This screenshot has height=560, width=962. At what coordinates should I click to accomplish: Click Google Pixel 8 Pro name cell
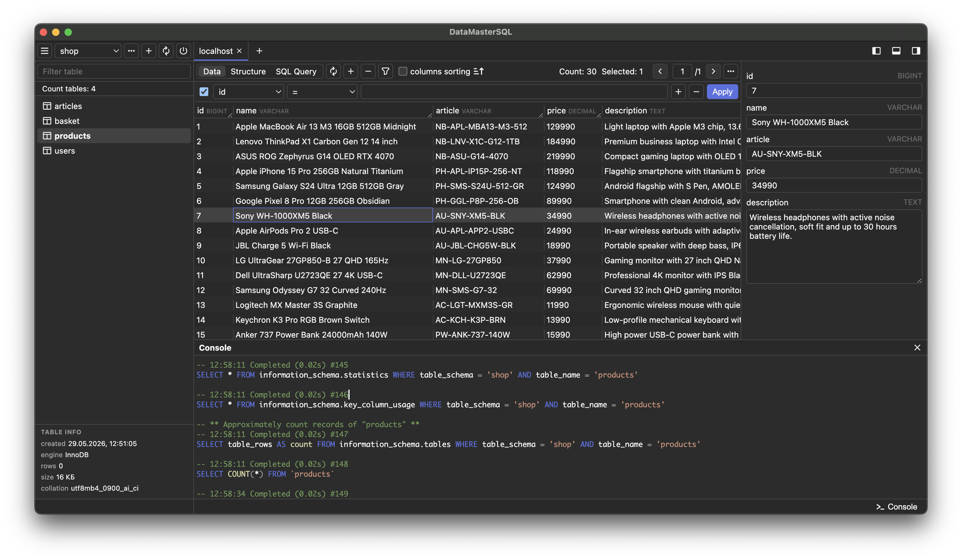(x=333, y=201)
